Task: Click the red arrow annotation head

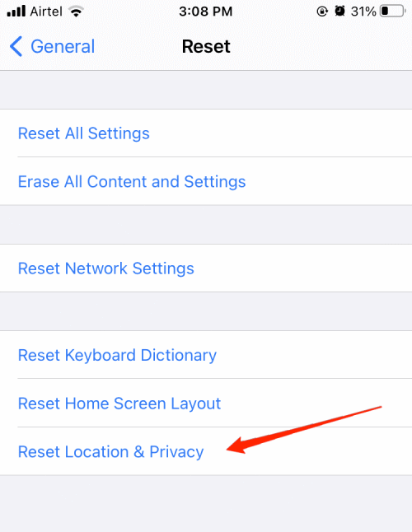Action: tap(237, 446)
